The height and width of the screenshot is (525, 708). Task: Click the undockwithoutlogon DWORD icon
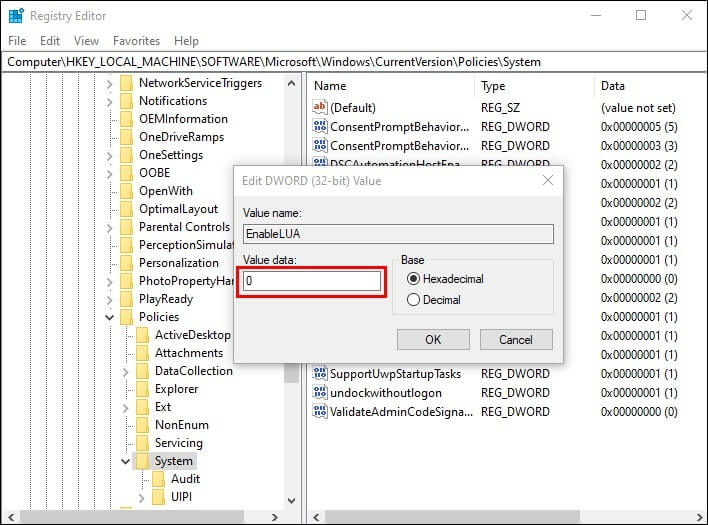point(320,392)
